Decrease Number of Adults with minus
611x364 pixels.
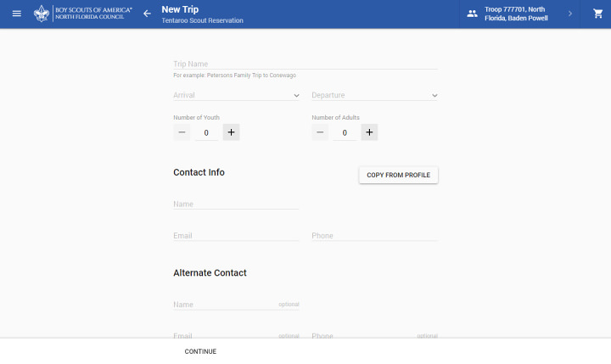point(320,132)
